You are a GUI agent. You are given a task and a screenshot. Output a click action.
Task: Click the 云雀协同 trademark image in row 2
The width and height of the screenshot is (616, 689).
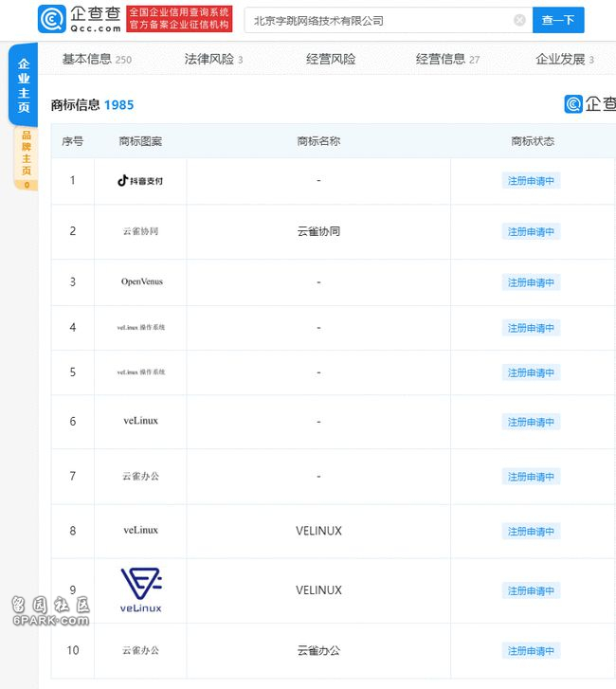point(140,231)
